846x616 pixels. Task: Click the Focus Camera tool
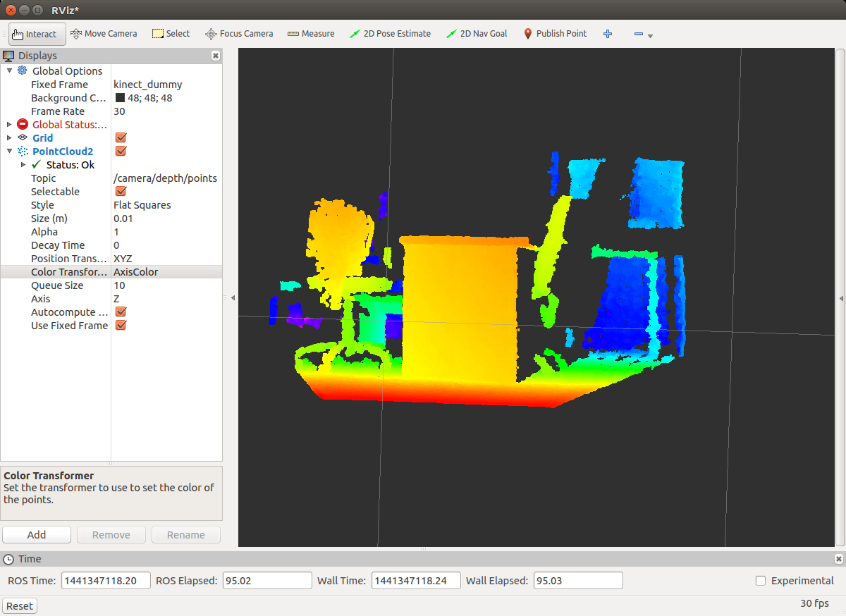tap(239, 34)
